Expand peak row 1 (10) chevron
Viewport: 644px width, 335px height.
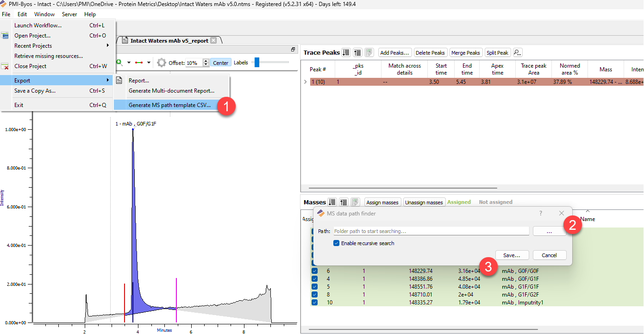click(305, 82)
